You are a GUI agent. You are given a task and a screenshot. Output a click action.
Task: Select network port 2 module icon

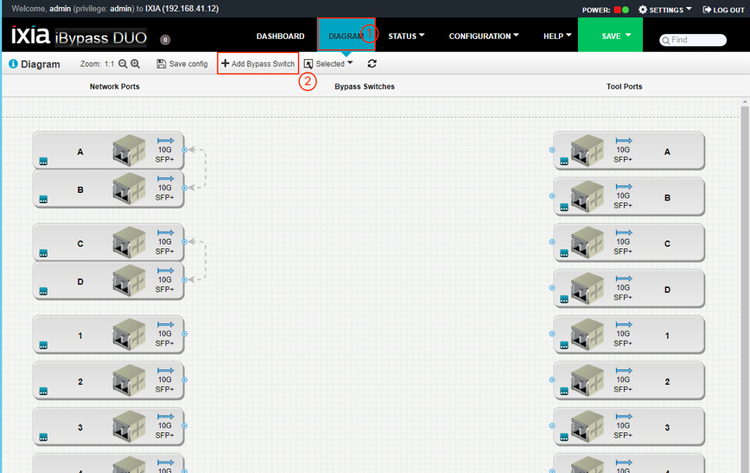pyautogui.click(x=129, y=380)
